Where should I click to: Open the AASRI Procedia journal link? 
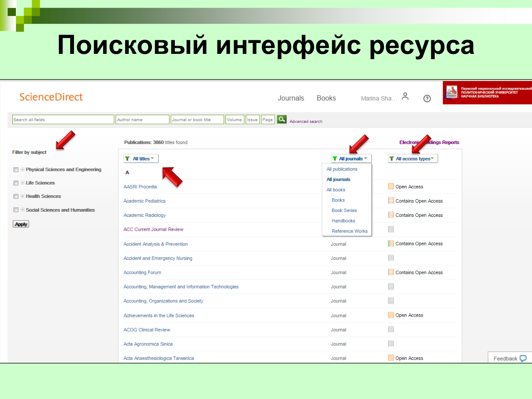click(140, 187)
